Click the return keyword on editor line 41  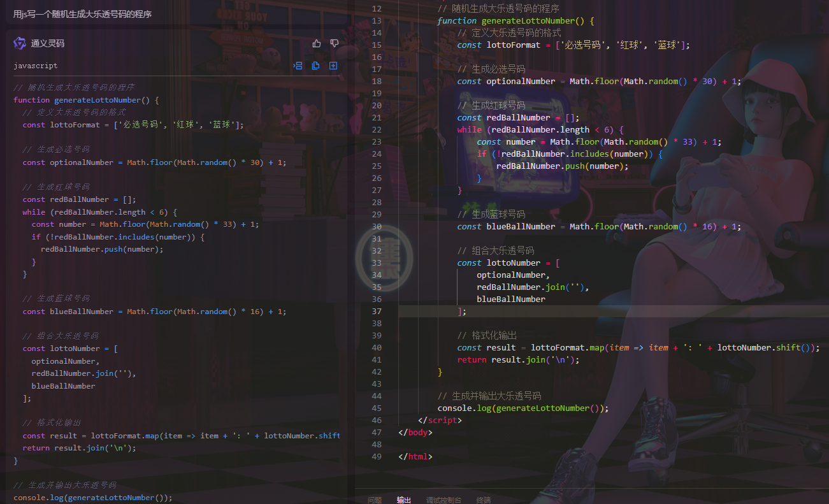click(x=472, y=359)
